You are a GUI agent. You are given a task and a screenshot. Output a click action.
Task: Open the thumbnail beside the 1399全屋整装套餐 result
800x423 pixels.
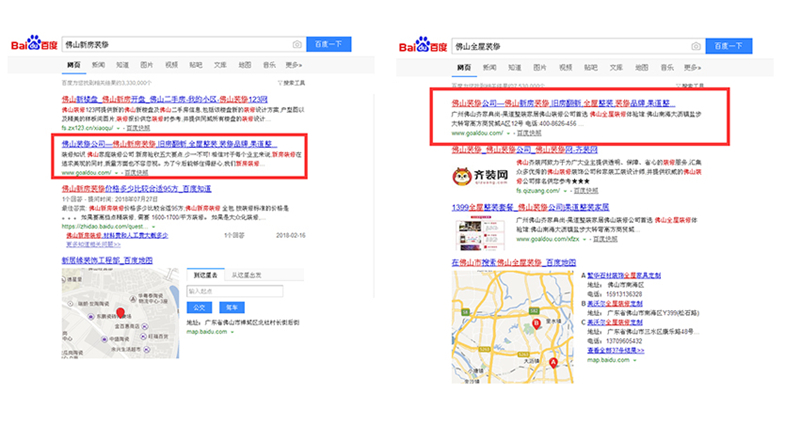click(x=480, y=233)
